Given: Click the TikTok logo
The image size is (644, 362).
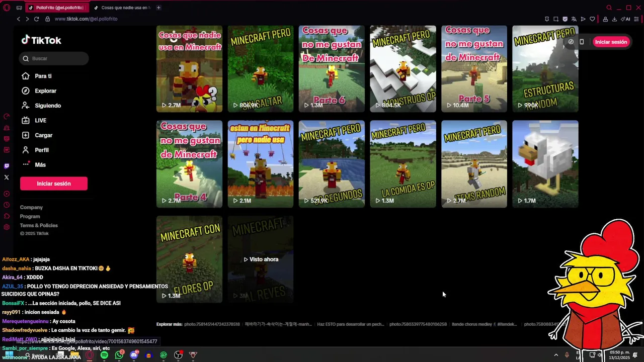Looking at the screenshot, I should coord(41,40).
